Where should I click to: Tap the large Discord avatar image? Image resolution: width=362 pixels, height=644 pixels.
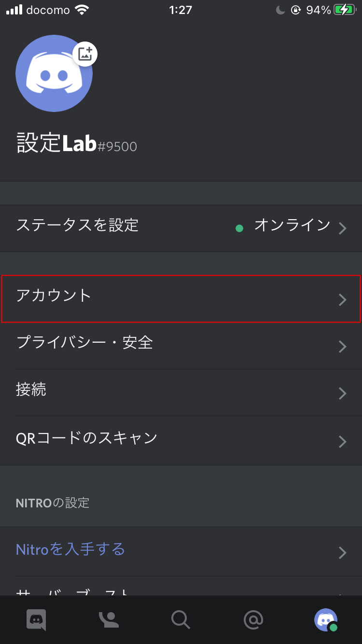coord(54,73)
